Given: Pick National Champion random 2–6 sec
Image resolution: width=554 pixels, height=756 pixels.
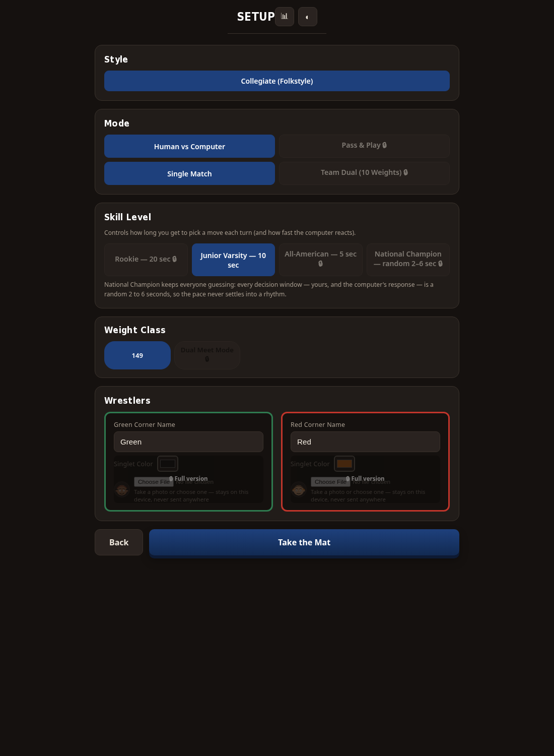Looking at the screenshot, I should point(408,260).
